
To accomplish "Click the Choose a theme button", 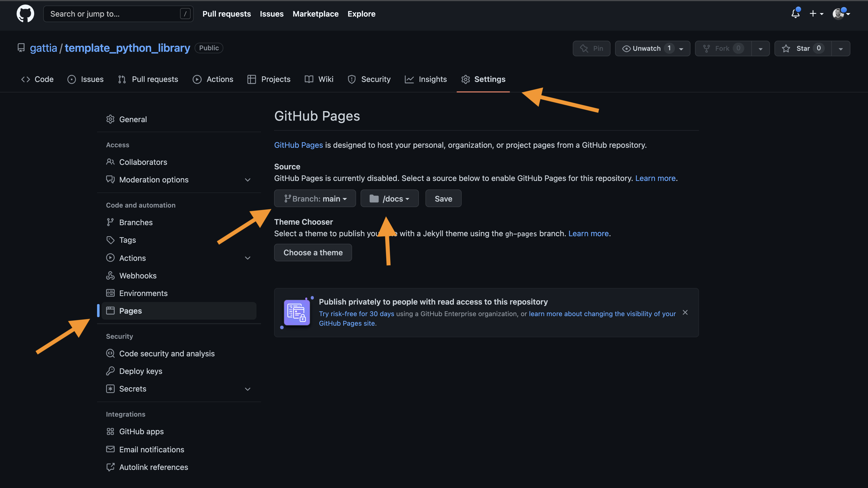I will point(313,253).
